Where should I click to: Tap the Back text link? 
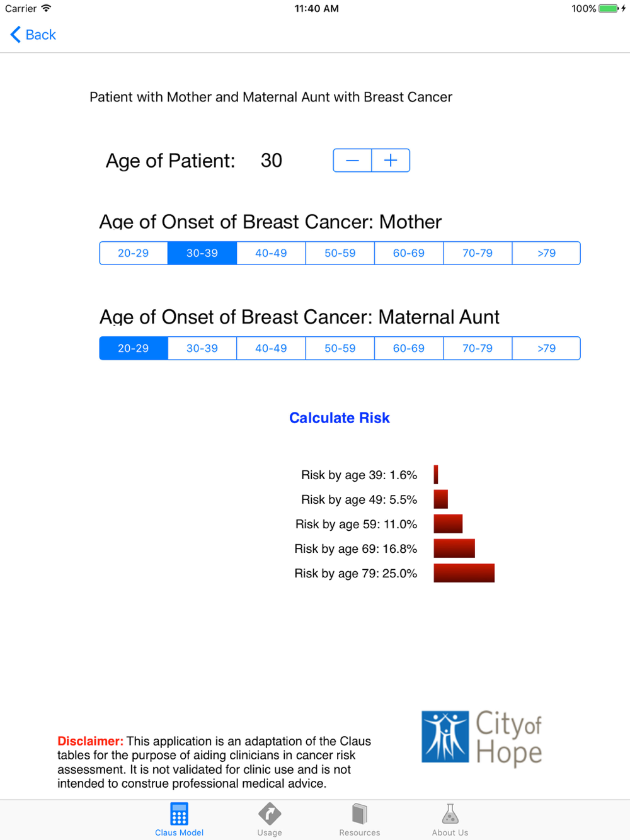coord(41,35)
